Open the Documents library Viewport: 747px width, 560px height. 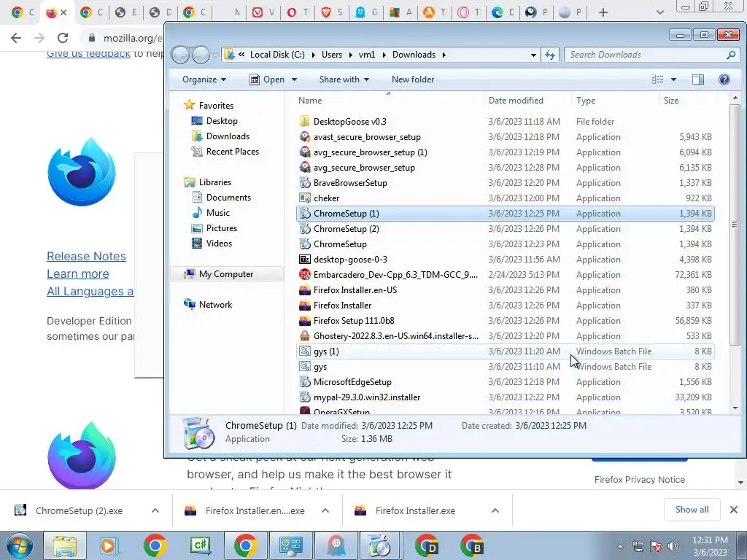[x=228, y=197]
